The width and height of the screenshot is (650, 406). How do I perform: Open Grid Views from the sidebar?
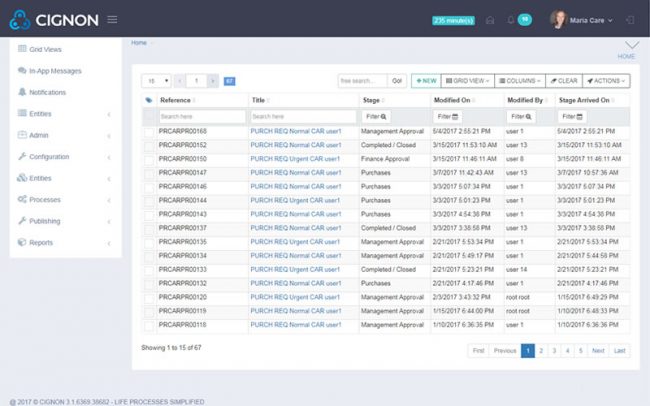[x=48, y=49]
